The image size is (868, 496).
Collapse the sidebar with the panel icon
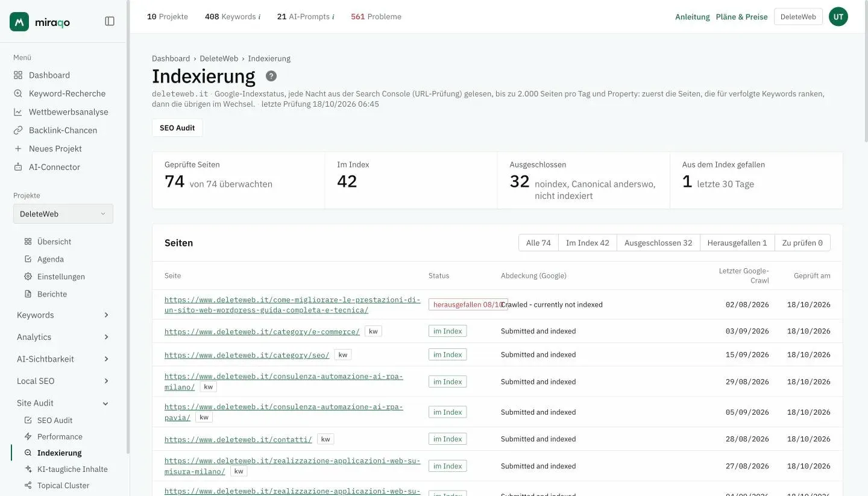coord(110,21)
